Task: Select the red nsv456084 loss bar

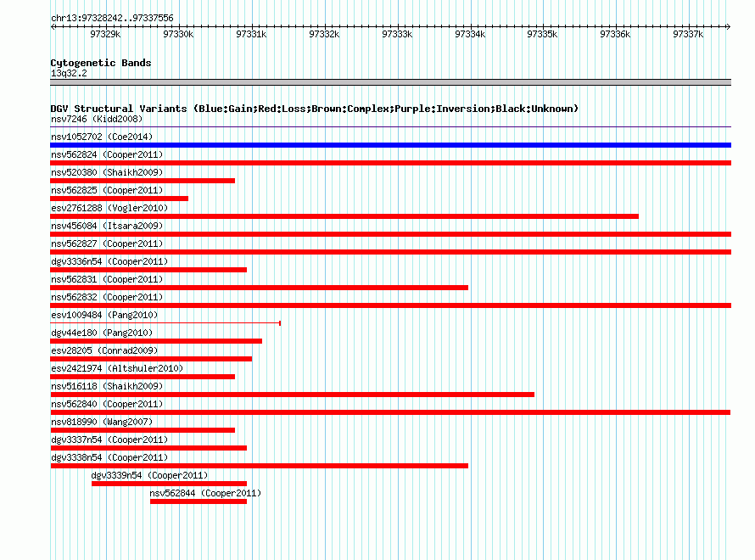Action: (390, 234)
